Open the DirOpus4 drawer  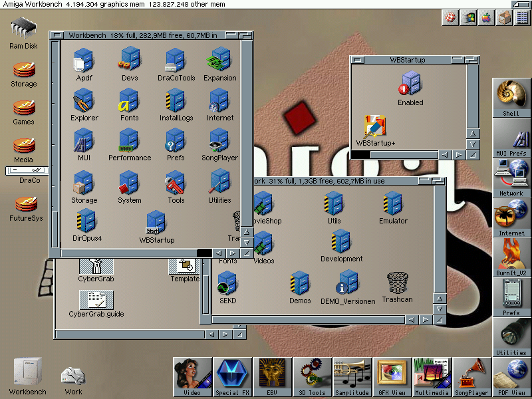[86, 221]
